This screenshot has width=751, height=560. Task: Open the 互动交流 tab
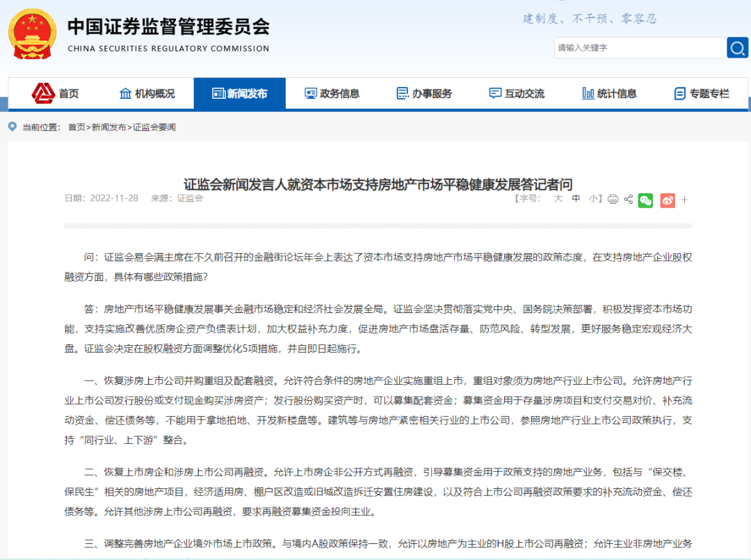[x=517, y=93]
